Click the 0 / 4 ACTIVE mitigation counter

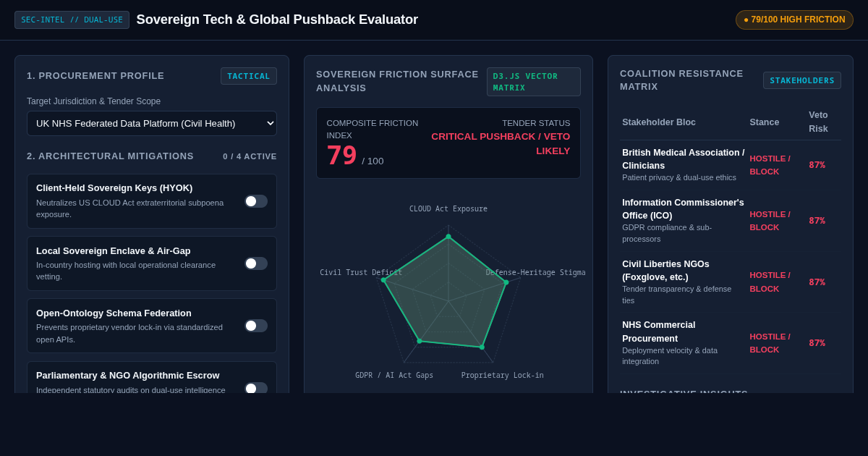point(250,156)
